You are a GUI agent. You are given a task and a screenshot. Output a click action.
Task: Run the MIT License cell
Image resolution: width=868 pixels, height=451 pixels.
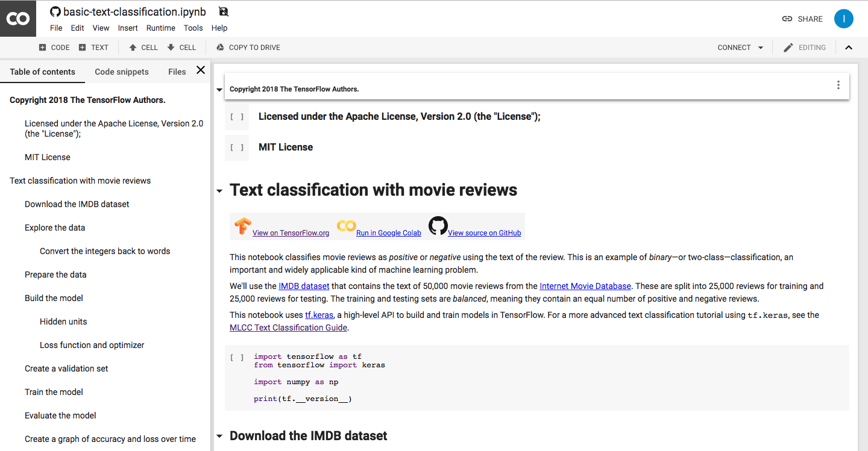click(x=237, y=148)
